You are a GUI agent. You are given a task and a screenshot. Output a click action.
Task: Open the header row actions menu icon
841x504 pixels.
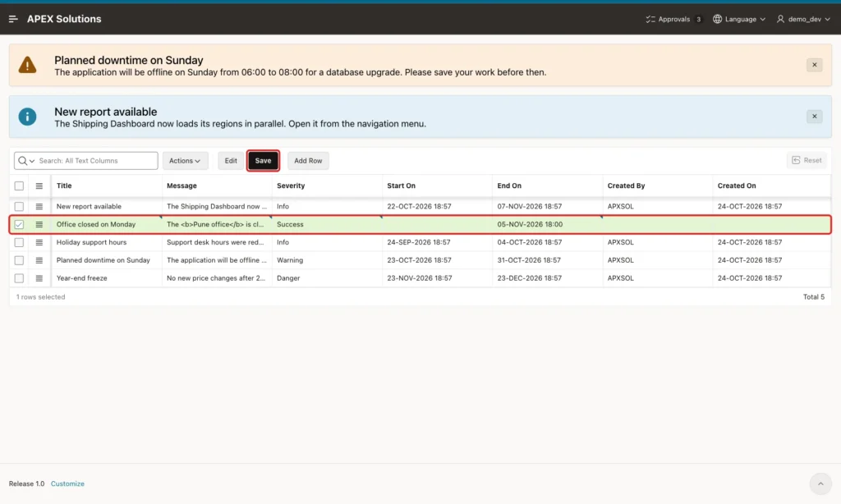39,186
